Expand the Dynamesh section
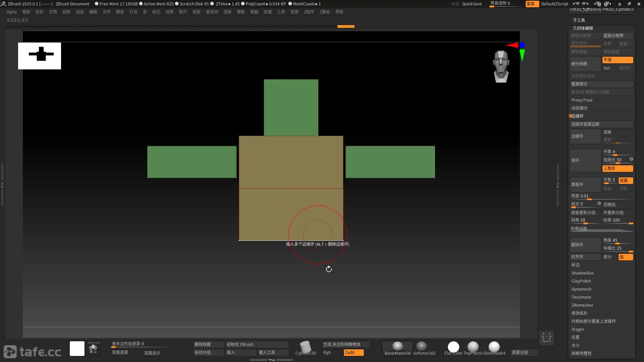Viewport: 644px width, 362px height. 581,289
